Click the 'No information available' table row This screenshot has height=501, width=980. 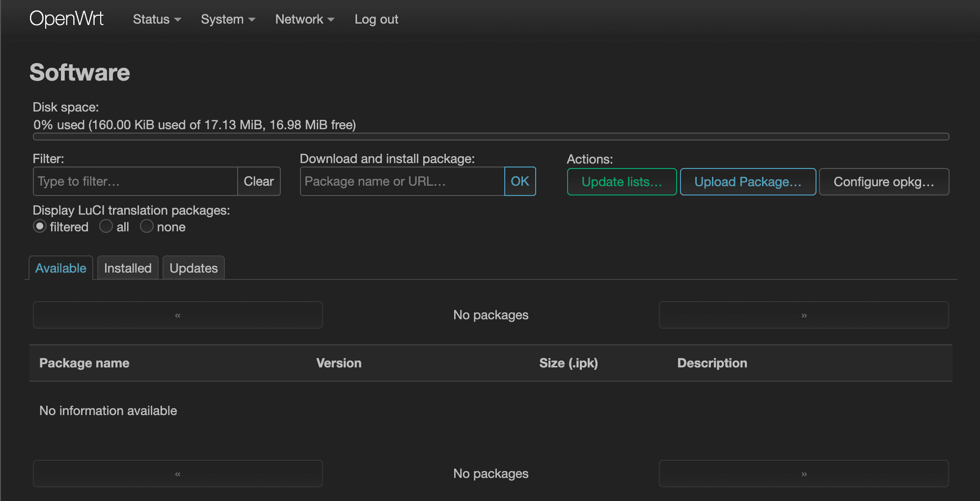pos(491,411)
